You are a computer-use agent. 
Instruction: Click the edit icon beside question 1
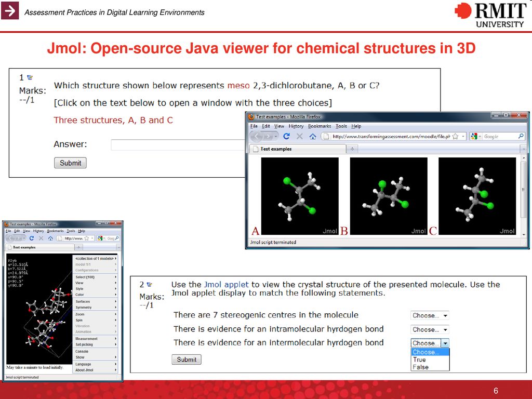pos(30,77)
